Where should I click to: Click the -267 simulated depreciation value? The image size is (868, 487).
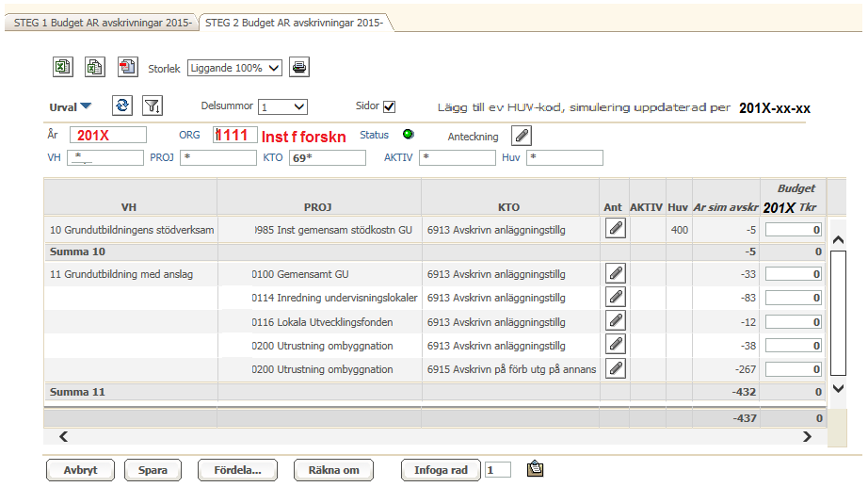746,369
